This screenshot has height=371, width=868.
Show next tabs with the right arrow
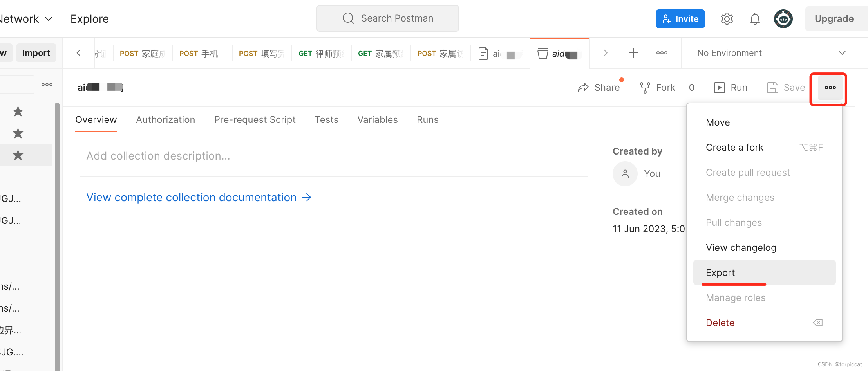point(605,53)
